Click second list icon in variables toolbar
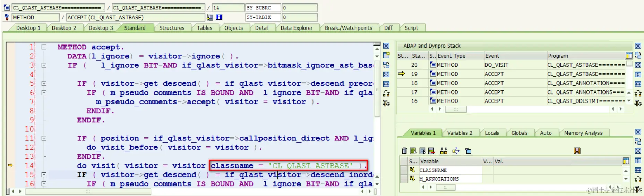The width and height of the screenshot is (644, 196). click(x=422, y=151)
